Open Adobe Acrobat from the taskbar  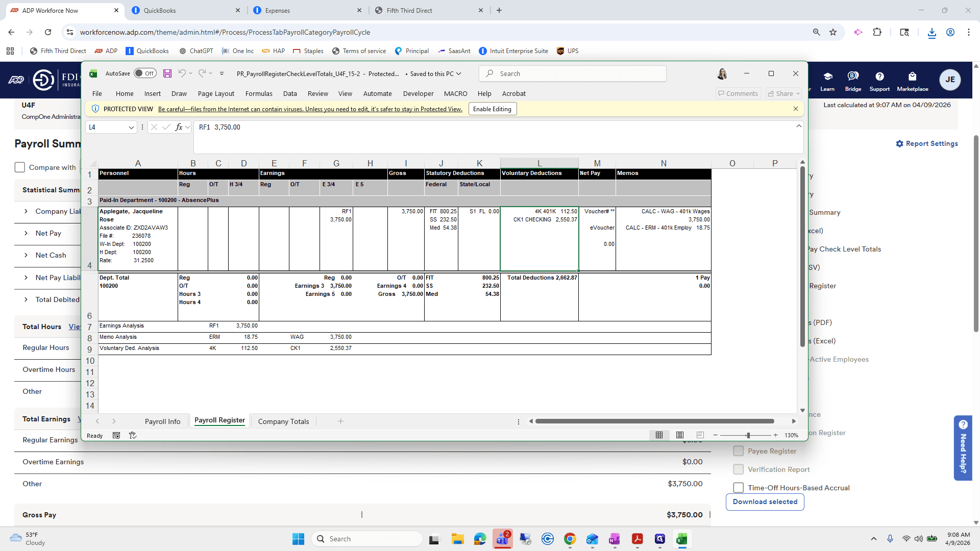pos(638,539)
